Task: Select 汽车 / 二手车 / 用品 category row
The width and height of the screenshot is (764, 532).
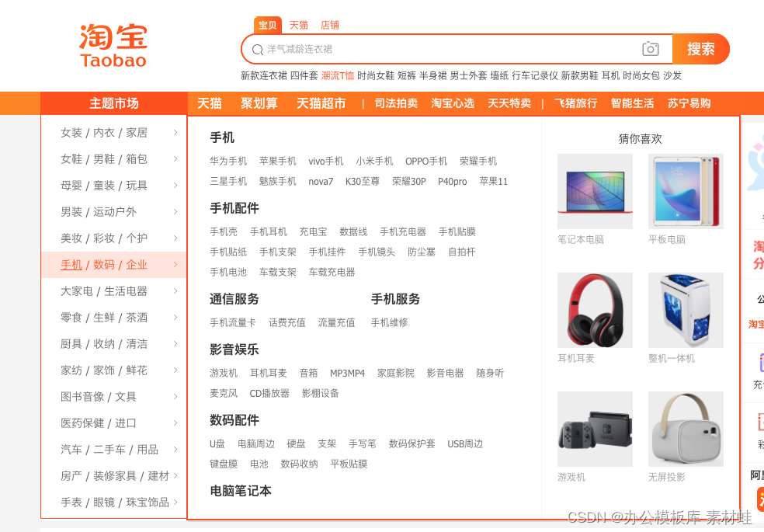Action: point(114,449)
